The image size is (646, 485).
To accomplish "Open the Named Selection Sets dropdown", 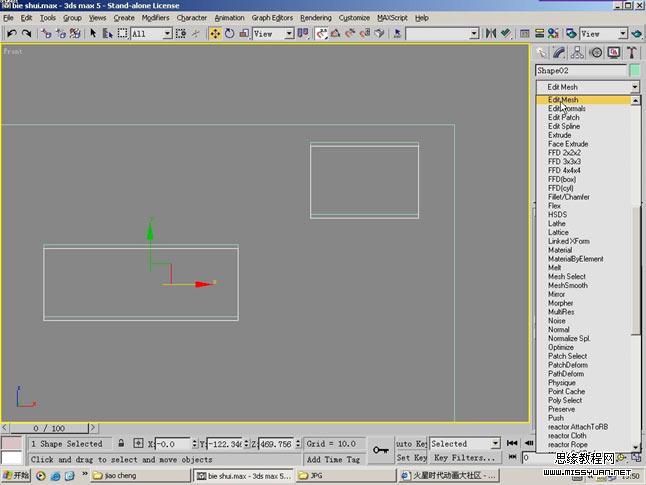I will 474,33.
